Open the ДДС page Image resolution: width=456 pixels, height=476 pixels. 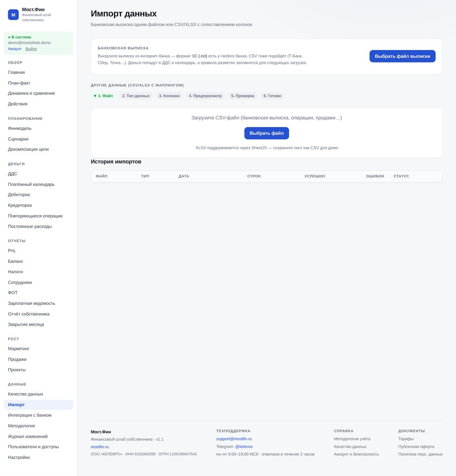point(39,174)
